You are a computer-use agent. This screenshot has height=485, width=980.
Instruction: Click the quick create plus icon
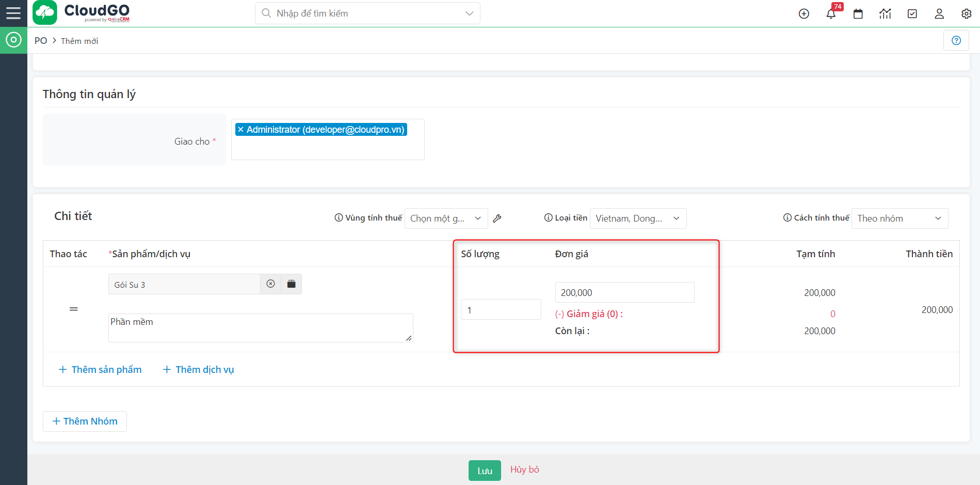[804, 14]
